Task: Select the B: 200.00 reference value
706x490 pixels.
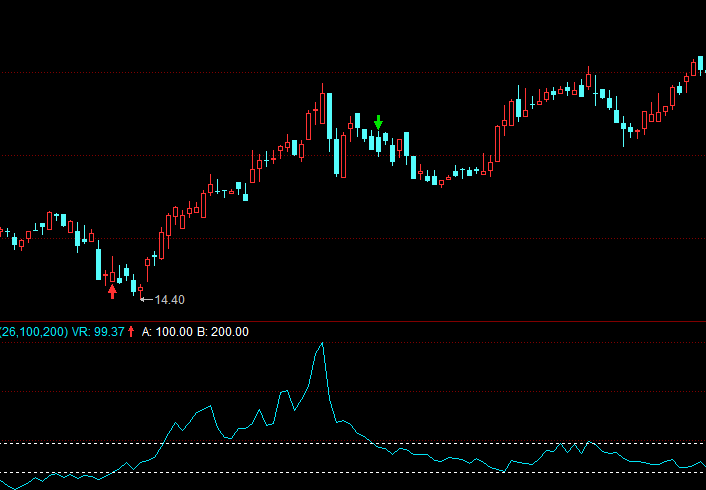Action: 223,332
